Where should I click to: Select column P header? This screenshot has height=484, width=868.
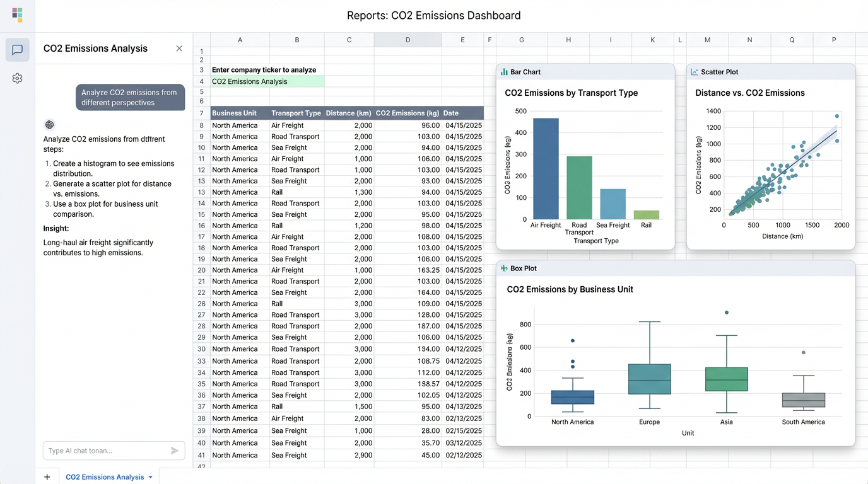coord(834,40)
